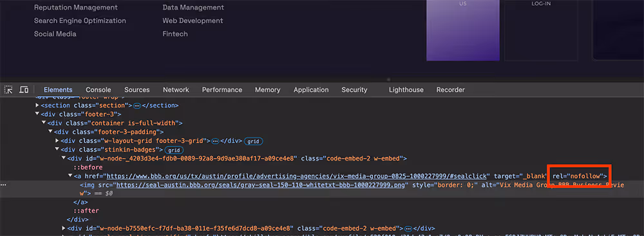Open the bbb.org profile href link
Viewport: 644px width, 236px height.
tap(297, 176)
